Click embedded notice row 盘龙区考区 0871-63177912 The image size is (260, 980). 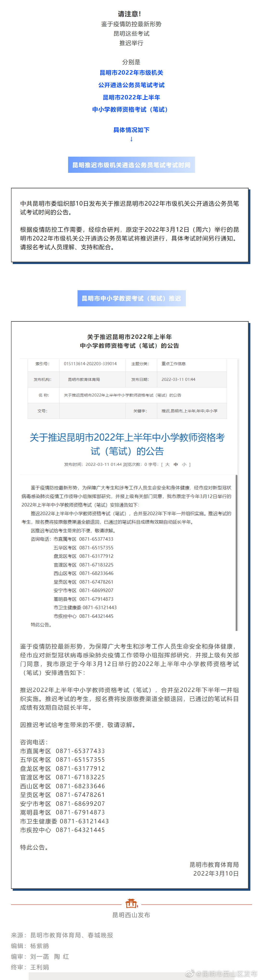point(83,556)
